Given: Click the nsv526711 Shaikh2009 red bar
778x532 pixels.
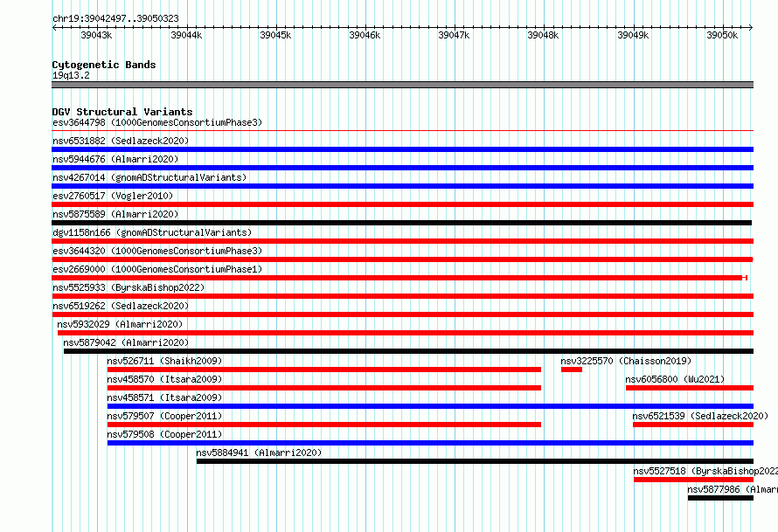Looking at the screenshot, I should click(x=324, y=370).
